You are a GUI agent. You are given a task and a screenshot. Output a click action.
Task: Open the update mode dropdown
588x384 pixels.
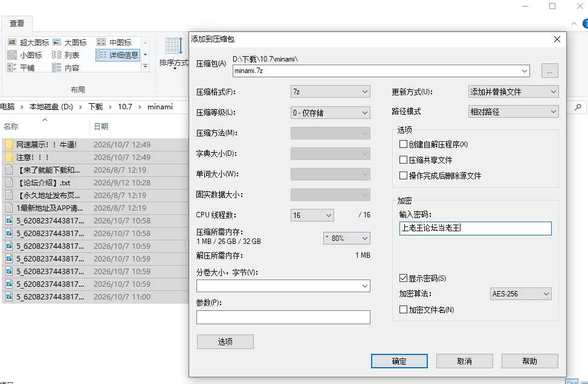(513, 92)
